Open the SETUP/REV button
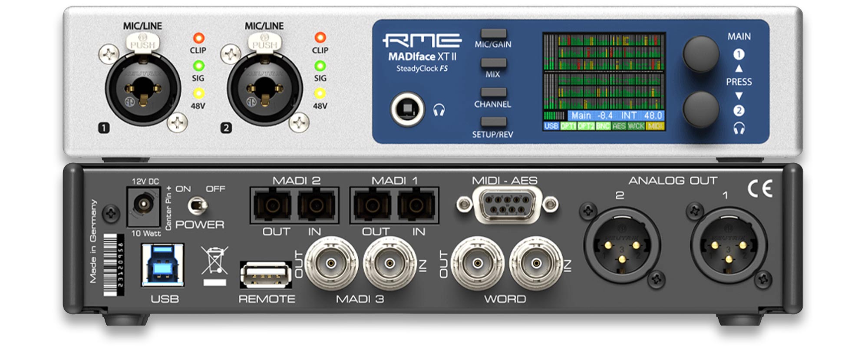The height and width of the screenshot is (357, 868). click(x=493, y=122)
